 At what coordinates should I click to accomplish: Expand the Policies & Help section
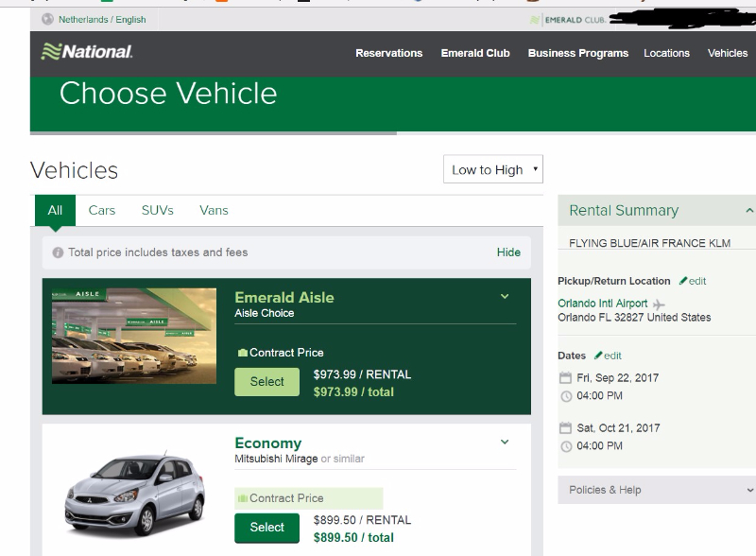point(749,490)
